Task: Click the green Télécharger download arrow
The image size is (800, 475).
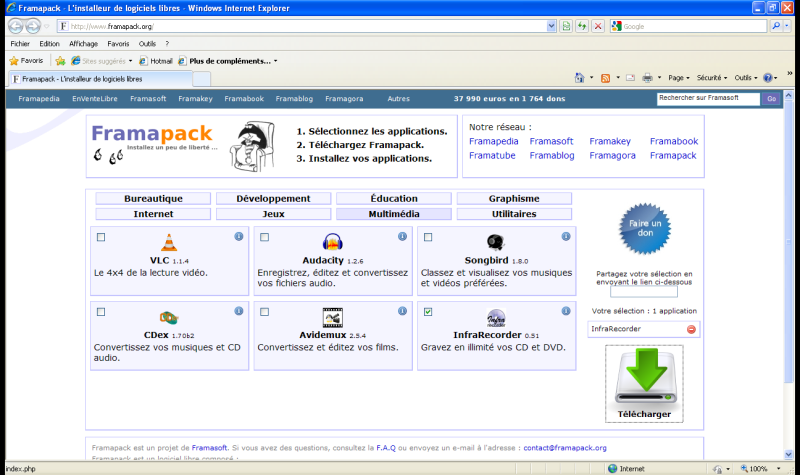Action: pyautogui.click(x=644, y=377)
